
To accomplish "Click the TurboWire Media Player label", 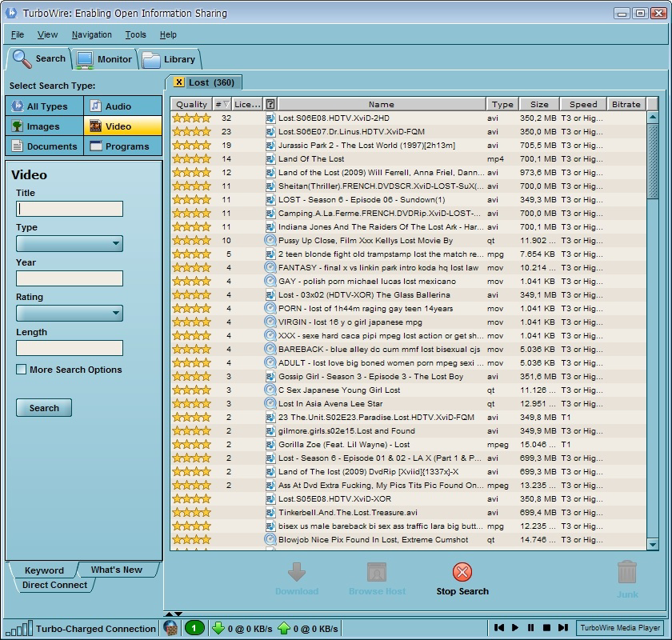I will click(620, 628).
